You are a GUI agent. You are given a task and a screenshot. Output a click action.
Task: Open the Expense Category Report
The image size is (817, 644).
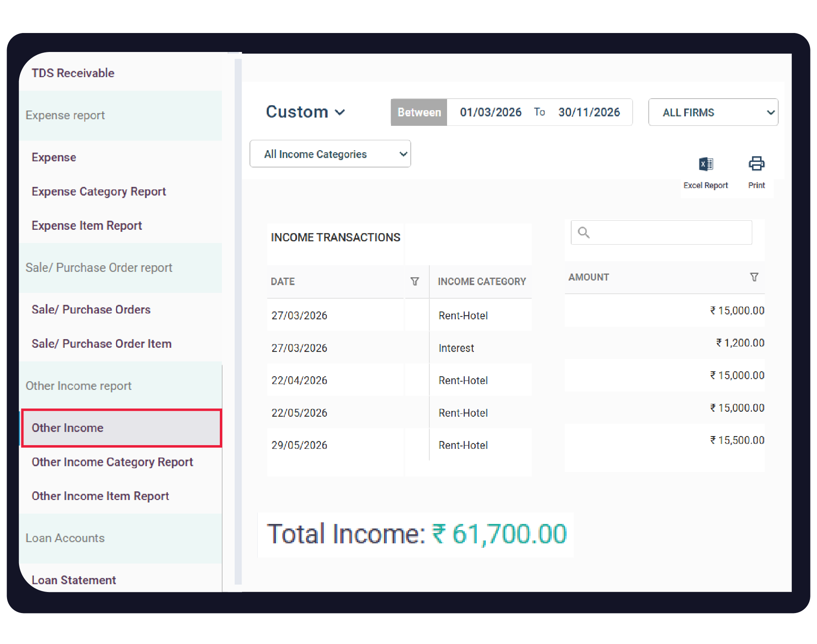click(99, 191)
